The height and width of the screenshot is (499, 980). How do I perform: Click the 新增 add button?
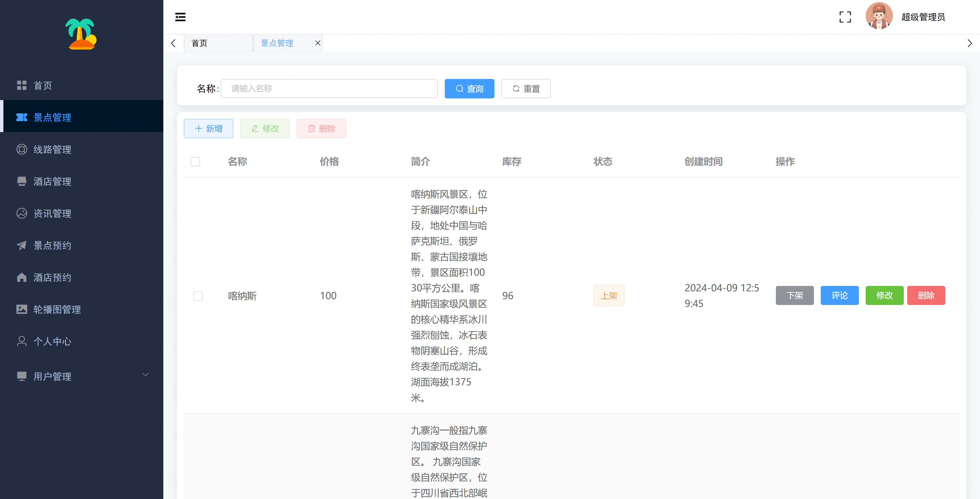point(208,129)
